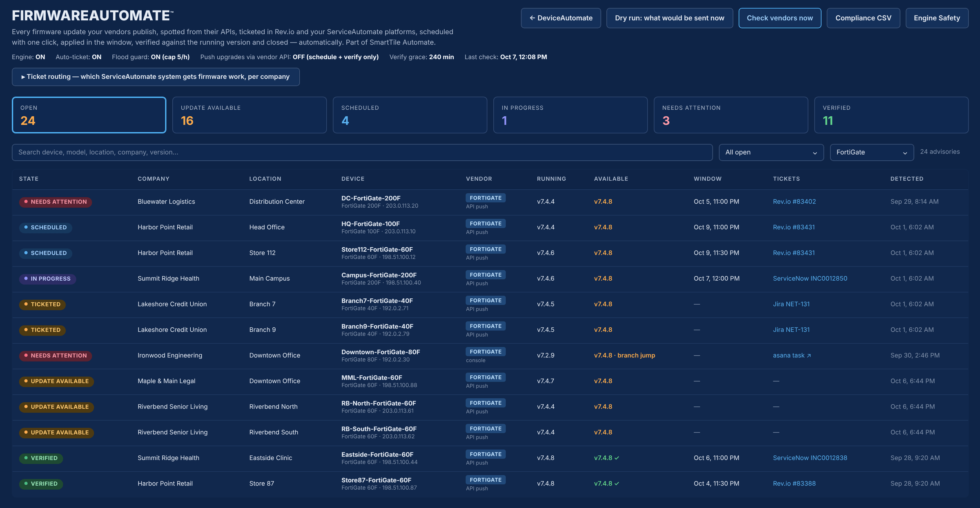Open the FortiGate vendor filter dropdown
The height and width of the screenshot is (508, 980).
click(872, 152)
